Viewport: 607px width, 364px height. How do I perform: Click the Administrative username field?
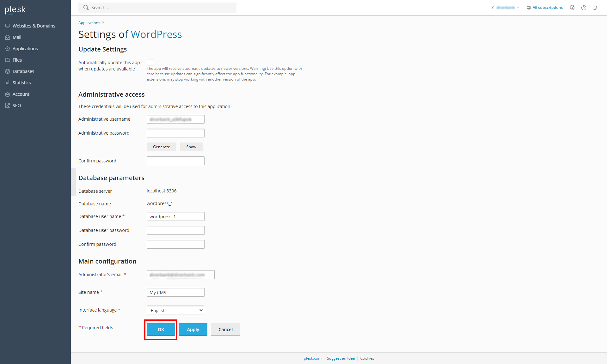[175, 119]
